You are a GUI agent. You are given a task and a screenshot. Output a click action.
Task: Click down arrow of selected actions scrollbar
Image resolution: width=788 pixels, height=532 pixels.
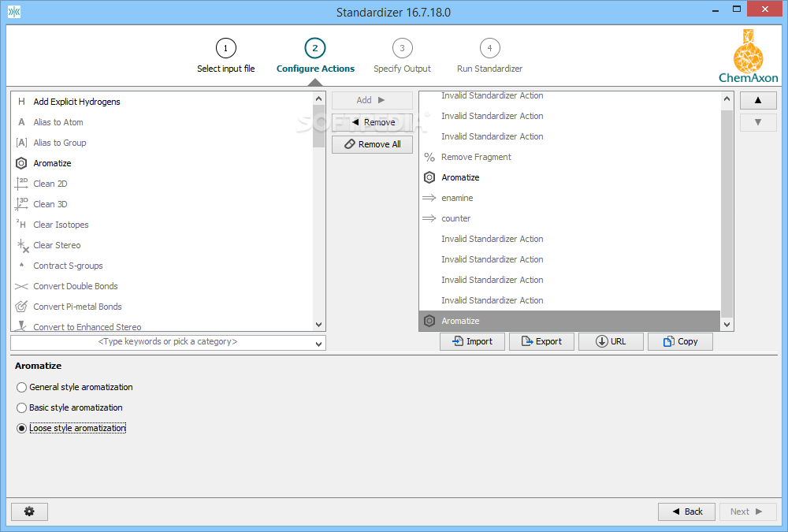(x=727, y=325)
